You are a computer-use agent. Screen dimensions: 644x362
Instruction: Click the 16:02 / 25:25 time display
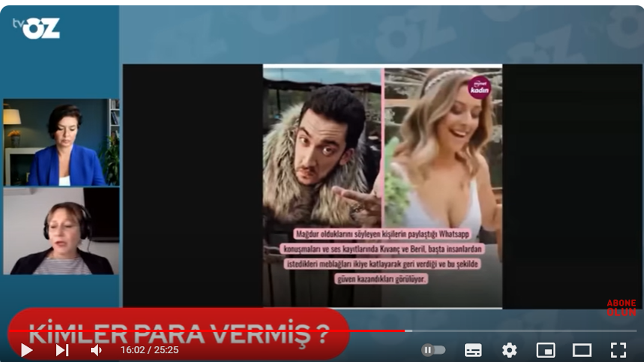click(x=149, y=350)
